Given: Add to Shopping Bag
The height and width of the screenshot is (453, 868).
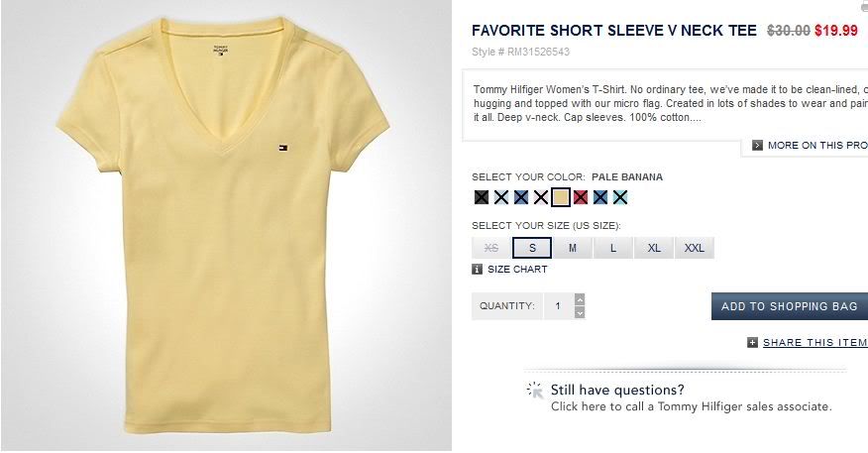Looking at the screenshot, I should coord(790,306).
